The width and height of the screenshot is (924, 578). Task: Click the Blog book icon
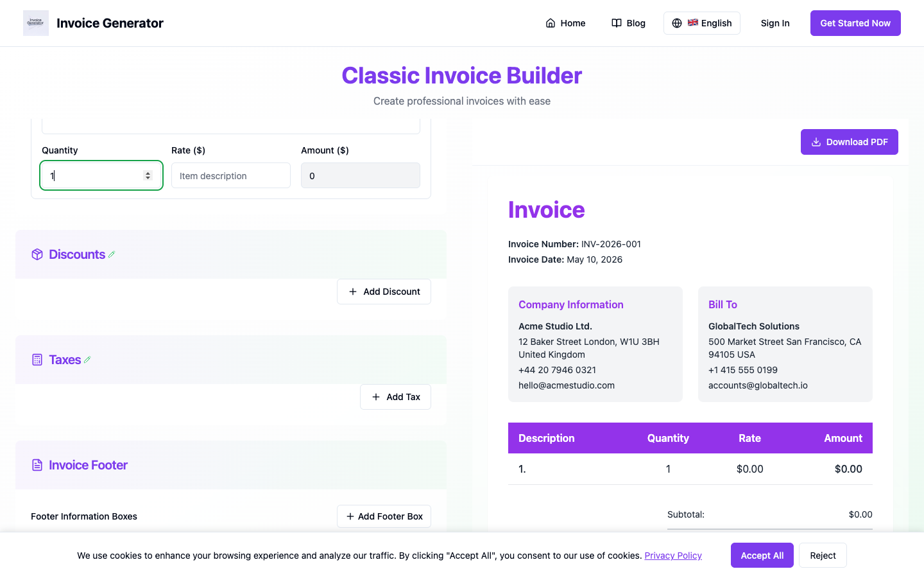617,23
